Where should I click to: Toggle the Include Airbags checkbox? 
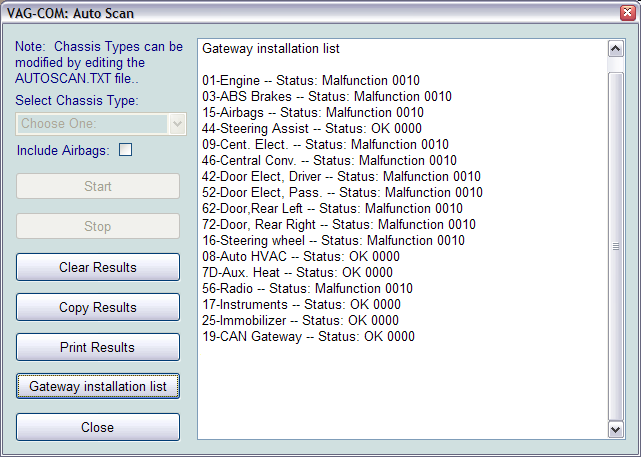click(126, 151)
